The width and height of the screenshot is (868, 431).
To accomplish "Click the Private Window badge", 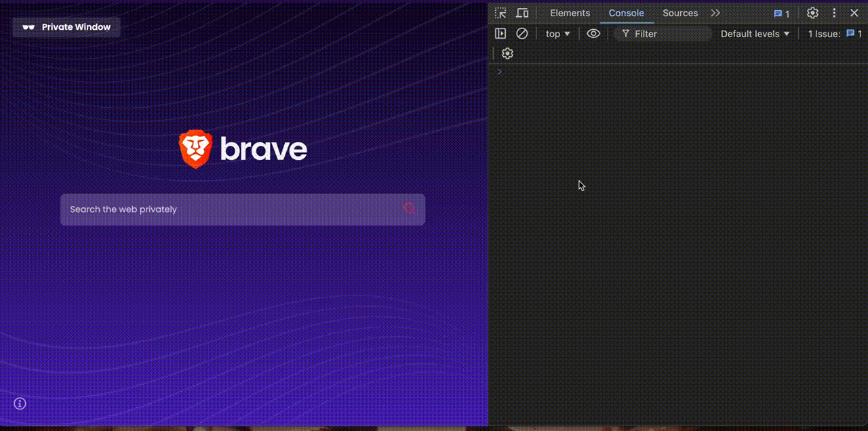I will pos(66,27).
